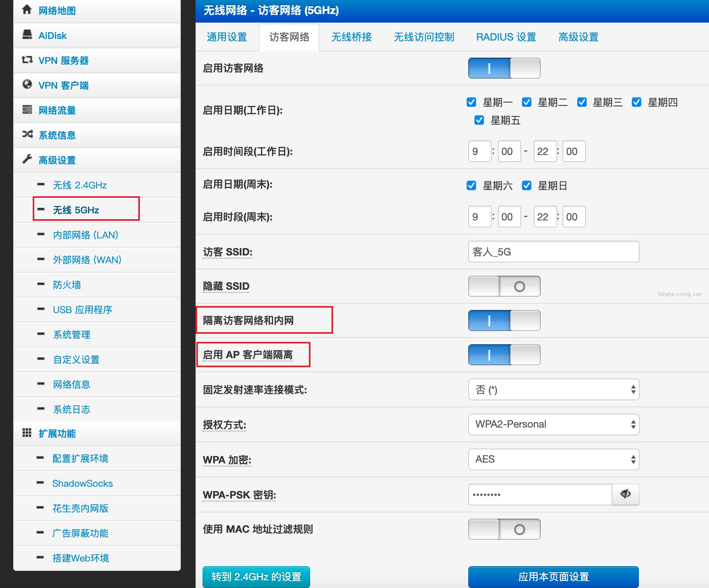Click the weekend end minute field

[574, 217]
